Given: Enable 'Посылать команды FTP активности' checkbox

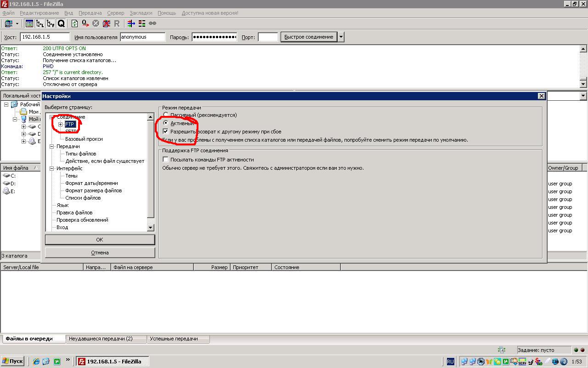Looking at the screenshot, I should point(166,160).
